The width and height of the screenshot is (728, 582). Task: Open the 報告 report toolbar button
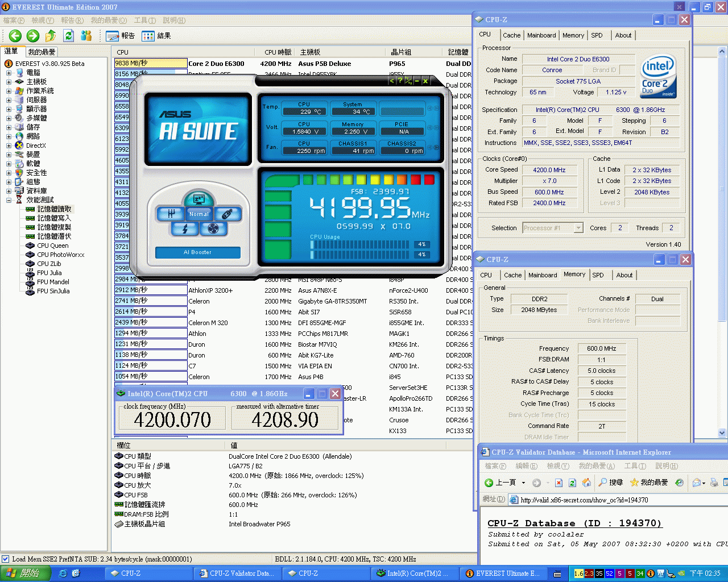120,36
